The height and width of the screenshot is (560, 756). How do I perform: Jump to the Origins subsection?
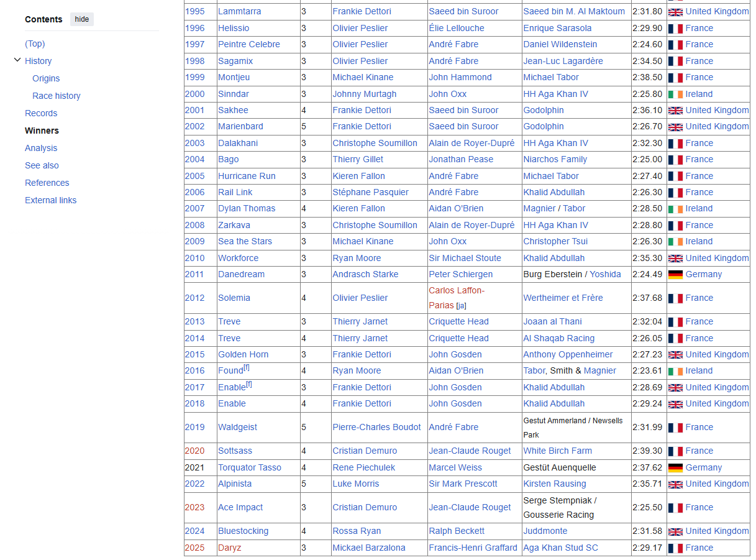[46, 78]
